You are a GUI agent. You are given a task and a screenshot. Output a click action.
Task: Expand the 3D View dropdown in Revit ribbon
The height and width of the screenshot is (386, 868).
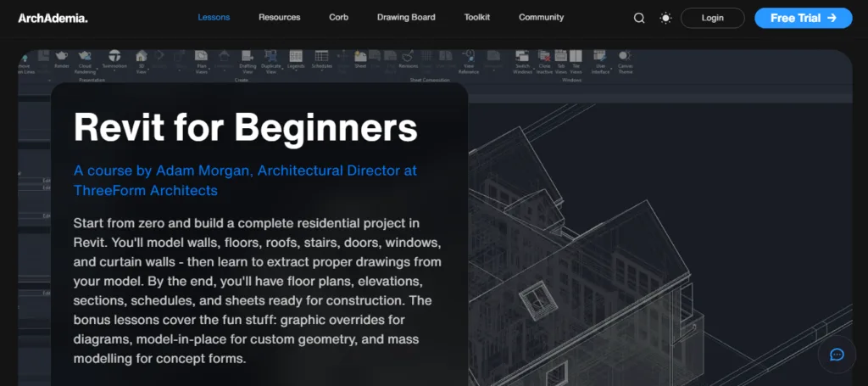142,62
